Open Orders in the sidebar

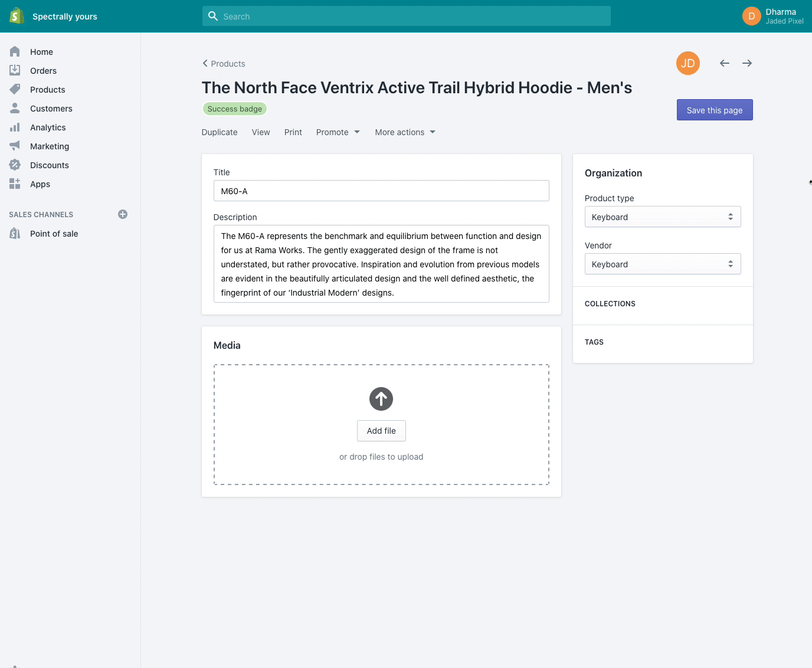[x=43, y=71]
